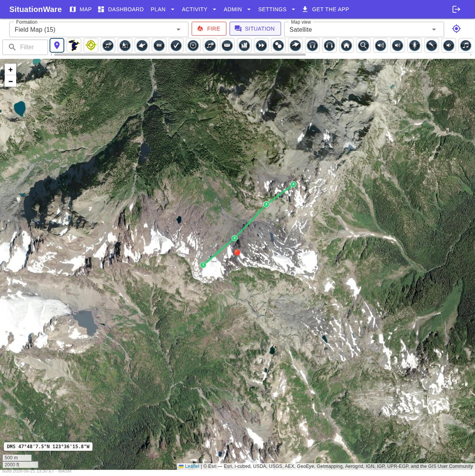The height and width of the screenshot is (476, 475).
Task: Click the 500 m scale label
Action: [x=17, y=458]
